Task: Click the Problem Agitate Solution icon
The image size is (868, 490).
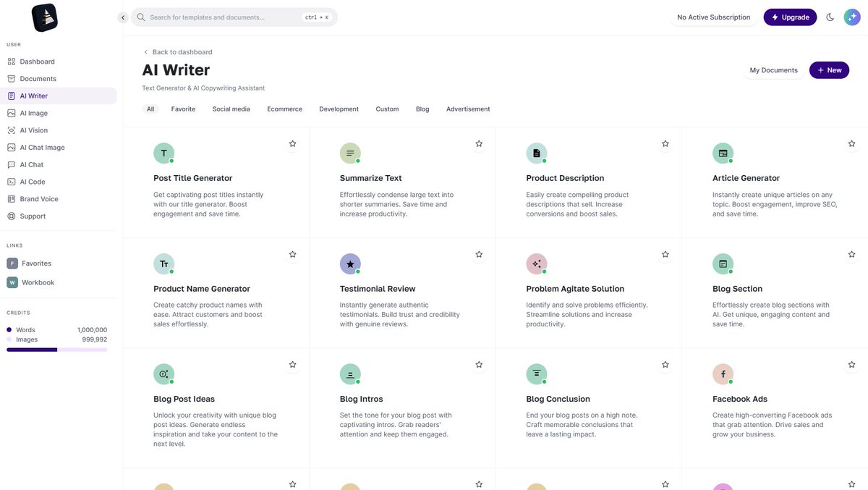Action: pos(537,264)
